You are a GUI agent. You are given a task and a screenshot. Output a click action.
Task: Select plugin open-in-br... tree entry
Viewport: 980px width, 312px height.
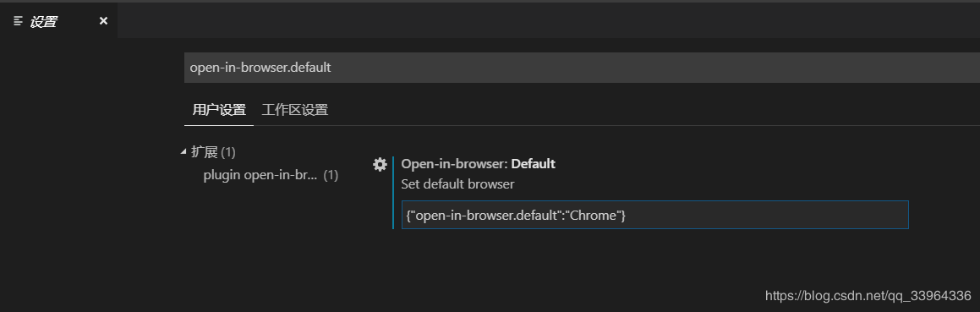click(x=260, y=175)
